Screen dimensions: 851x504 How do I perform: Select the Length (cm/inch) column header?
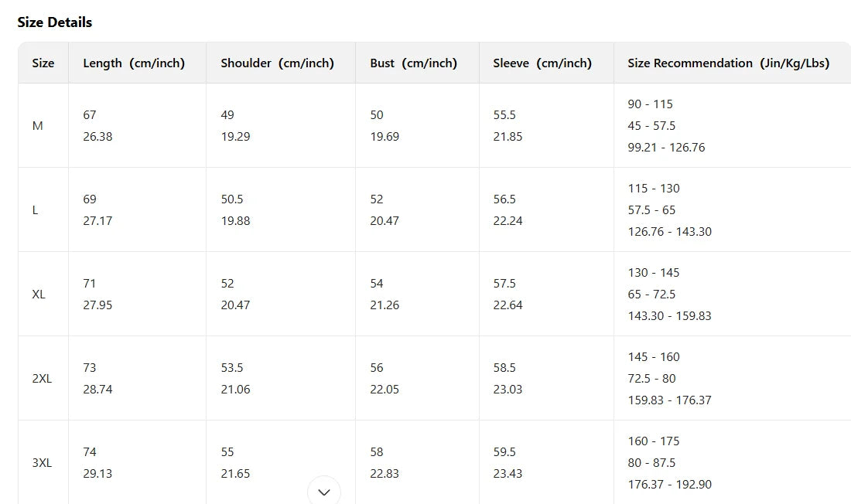click(x=134, y=63)
